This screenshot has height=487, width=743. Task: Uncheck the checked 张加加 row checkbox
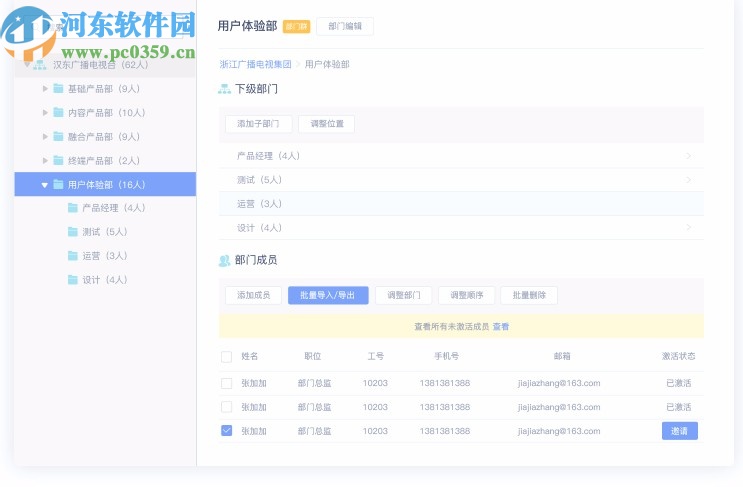tap(227, 431)
